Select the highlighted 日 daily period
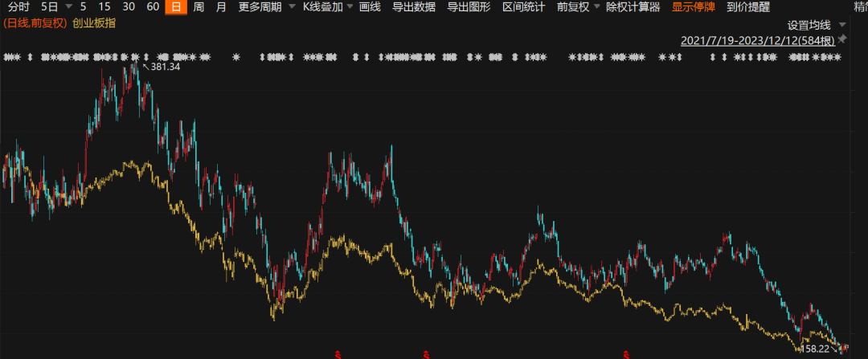The image size is (868, 359). (x=176, y=7)
